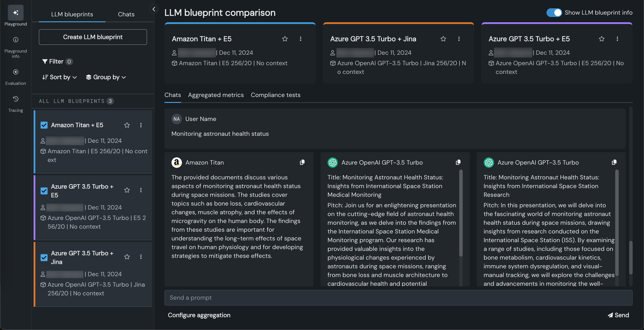Toggle Show LLM blueprint info switch
Screen dimensions: 644x330
click(554, 12)
